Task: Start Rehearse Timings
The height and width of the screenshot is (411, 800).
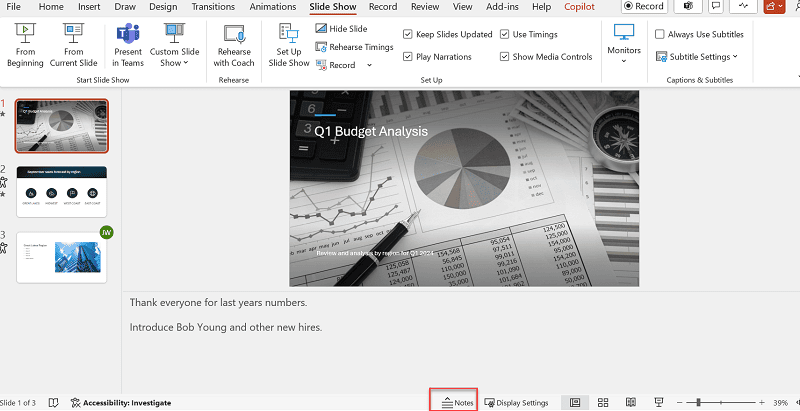Action: coord(354,47)
